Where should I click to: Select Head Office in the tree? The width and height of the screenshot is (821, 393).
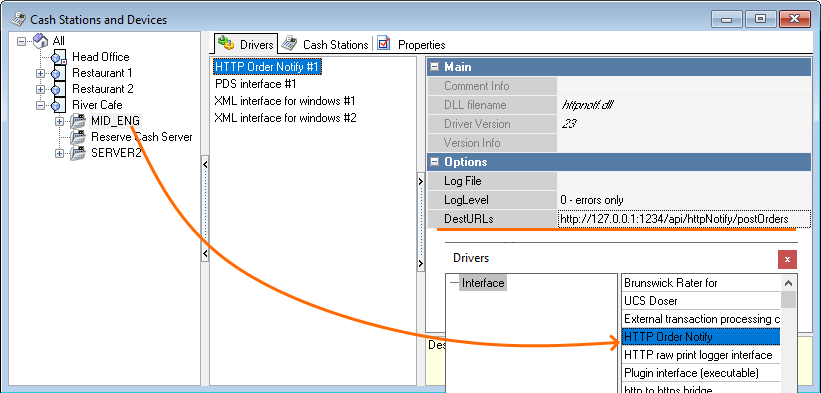click(101, 57)
